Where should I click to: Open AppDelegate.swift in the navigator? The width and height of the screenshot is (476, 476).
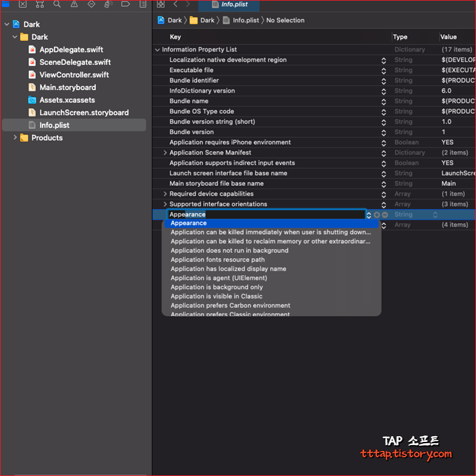point(71,50)
